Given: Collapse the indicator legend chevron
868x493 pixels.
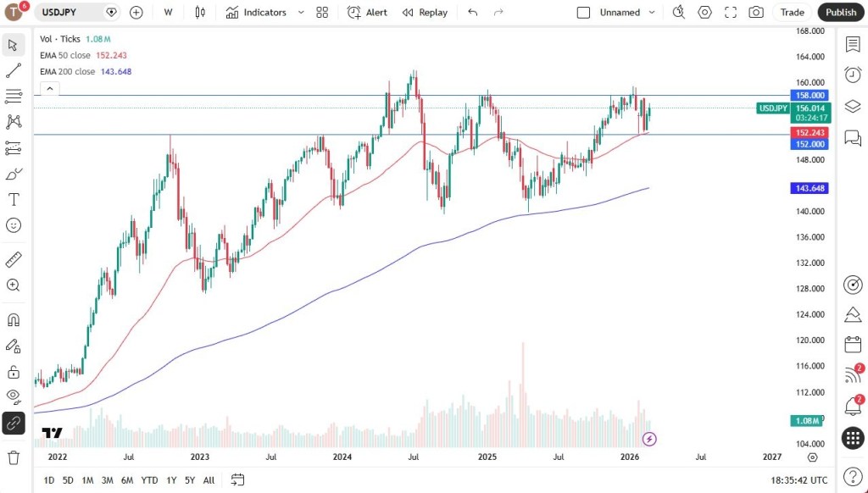Looking at the screenshot, I should tap(50, 88).
